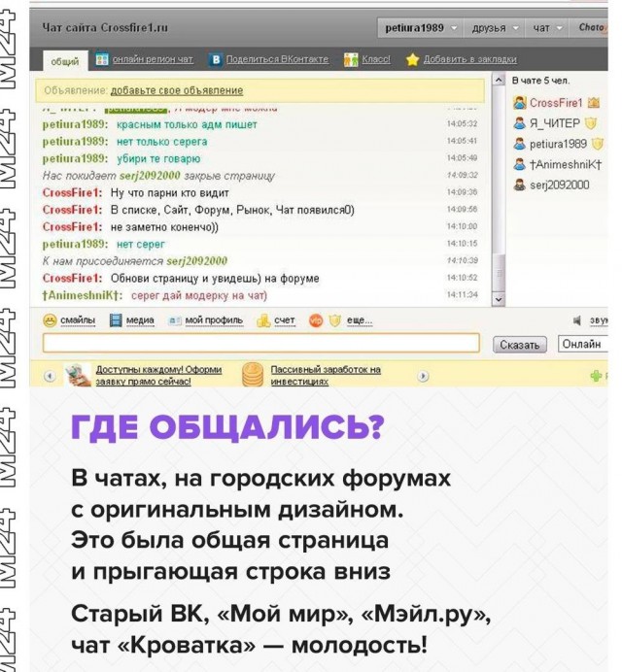Click the coin stack ad thumbnail
Viewport: 622px width, 672px height.
pyautogui.click(x=253, y=375)
